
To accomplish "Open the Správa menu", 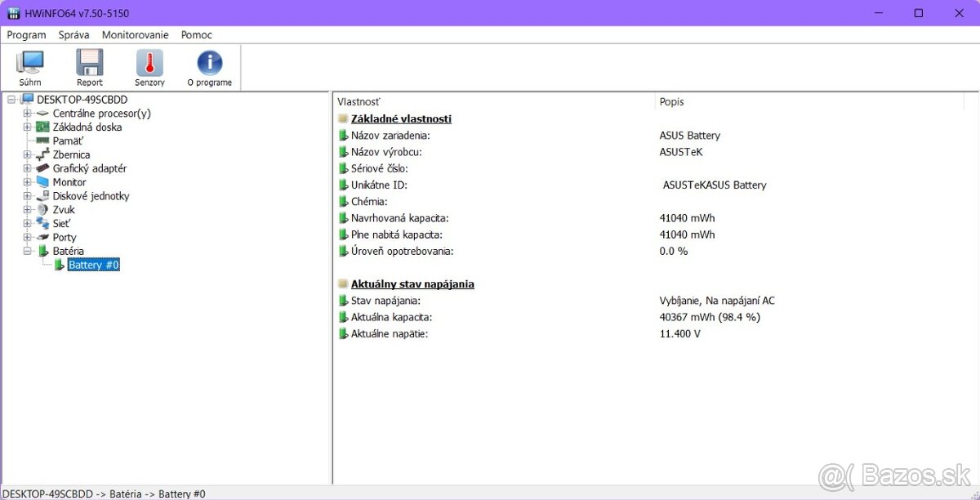I will pyautogui.click(x=73, y=35).
